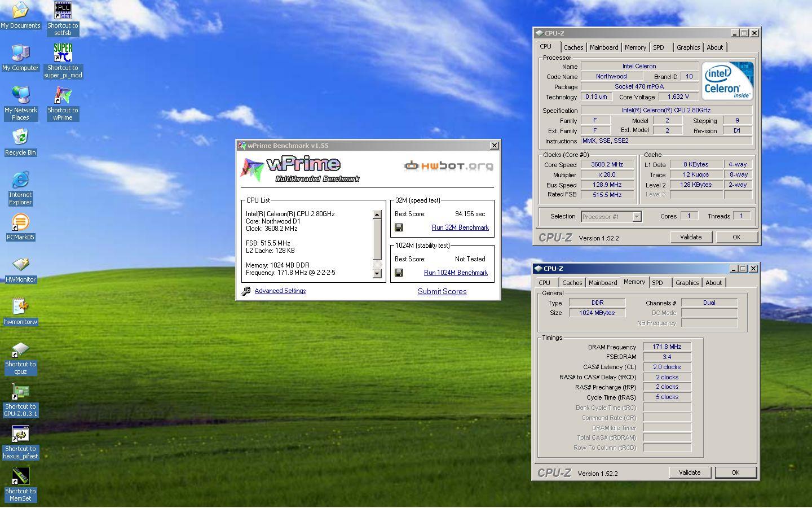Image resolution: width=812 pixels, height=508 pixels.
Task: Switch to Caches tab in top CPU-Z window
Action: 573,47
